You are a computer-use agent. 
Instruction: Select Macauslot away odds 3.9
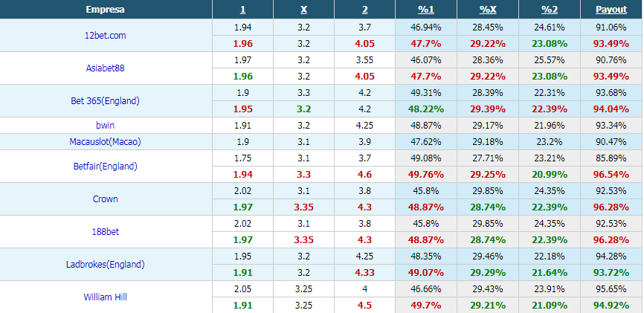(x=364, y=142)
